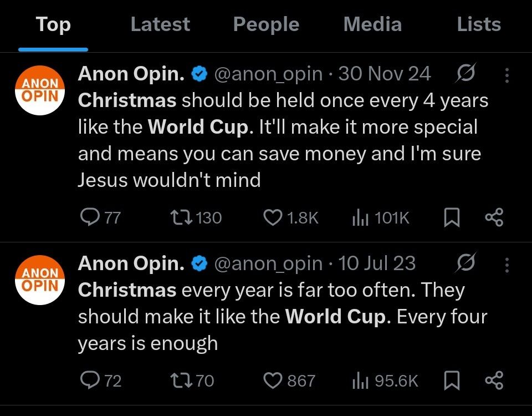Bookmark the 10 Jul 23 tweet

click(452, 381)
